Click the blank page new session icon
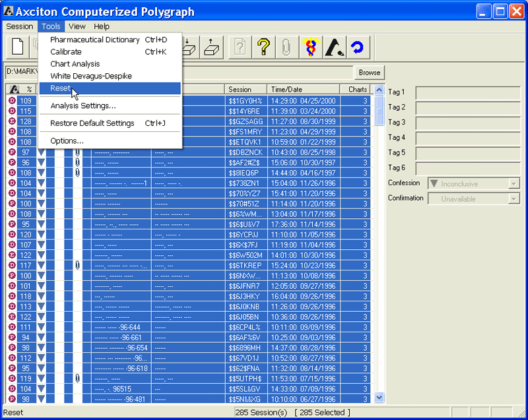 click(17, 47)
